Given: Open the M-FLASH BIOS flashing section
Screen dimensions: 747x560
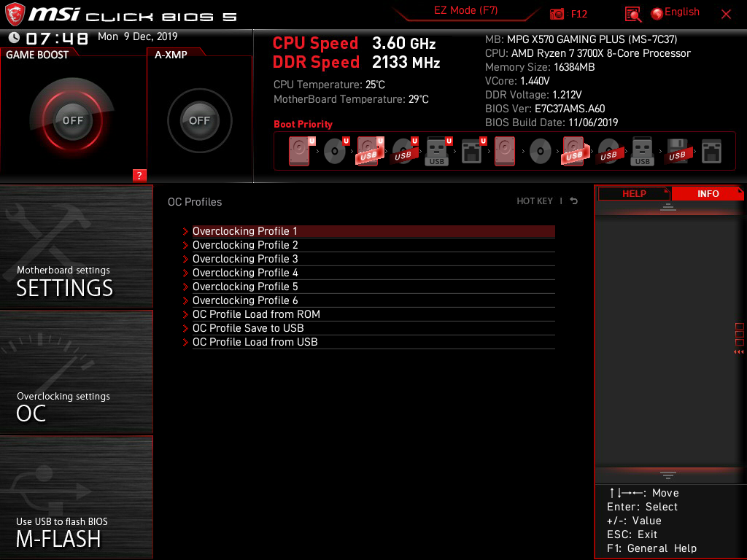Looking at the screenshot, I should tap(76, 497).
